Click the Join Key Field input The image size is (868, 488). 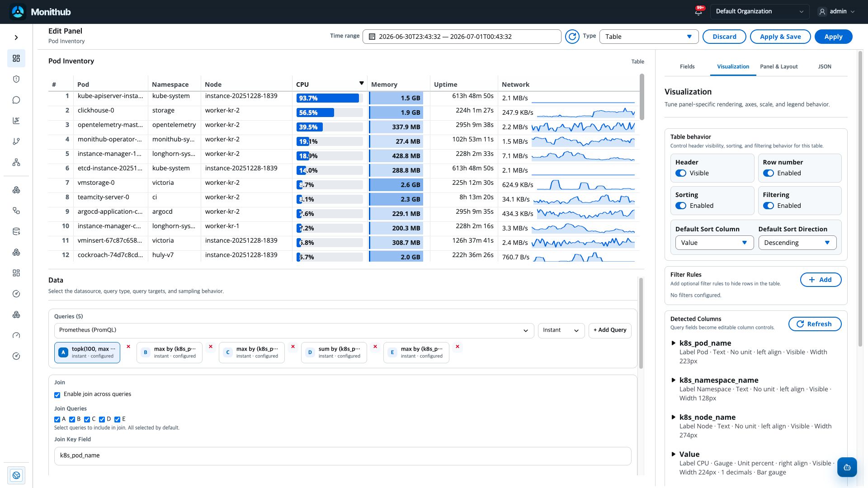(x=343, y=456)
